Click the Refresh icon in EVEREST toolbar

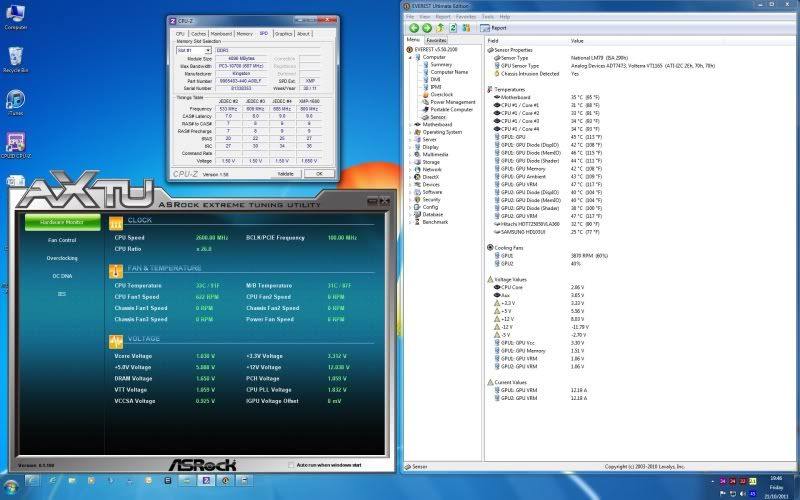(x=453, y=28)
